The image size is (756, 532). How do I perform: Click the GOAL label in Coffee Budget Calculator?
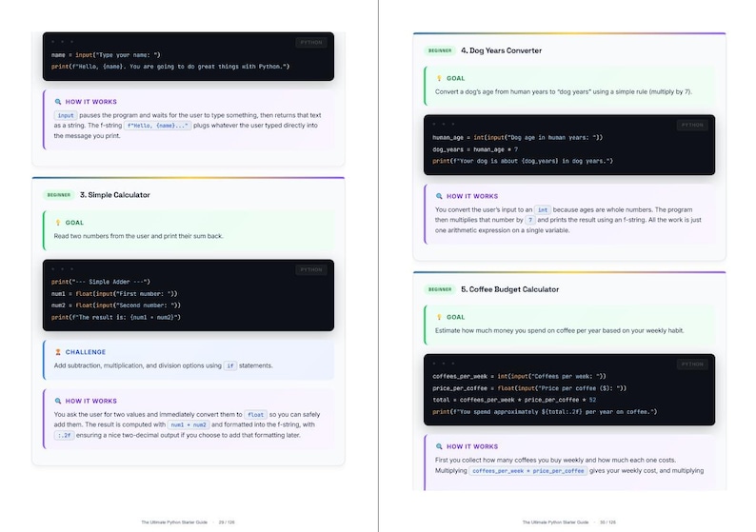click(x=456, y=317)
